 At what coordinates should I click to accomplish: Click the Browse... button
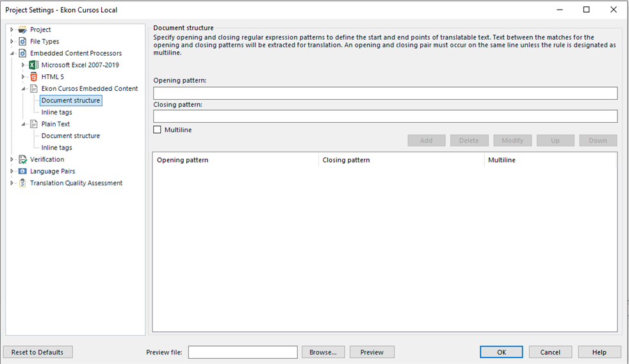[323, 352]
